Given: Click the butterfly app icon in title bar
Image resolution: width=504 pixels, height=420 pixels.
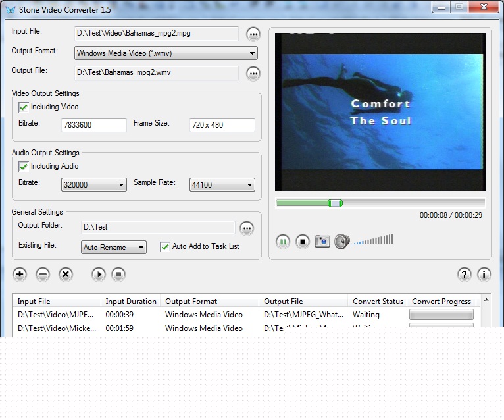Looking at the screenshot, I should tap(11, 10).
